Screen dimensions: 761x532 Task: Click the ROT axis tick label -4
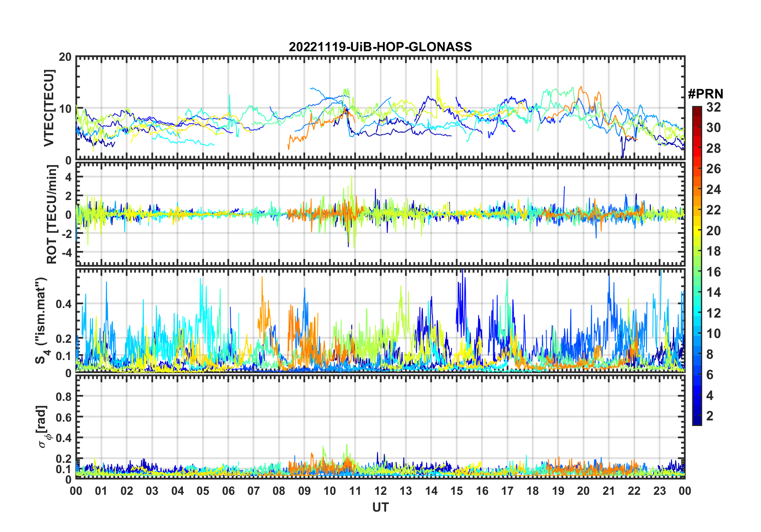tap(66, 252)
